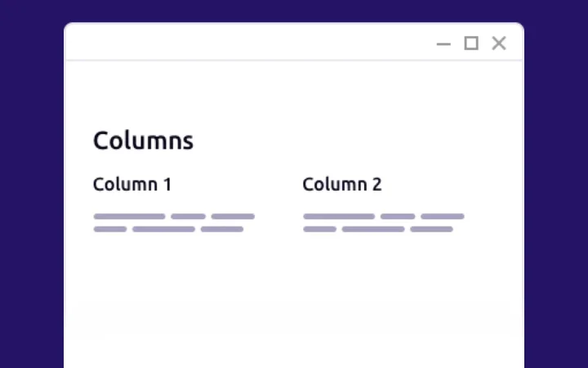Click last bar in Column 1's second line
Viewport: 588px width, 368px height.
222,229
